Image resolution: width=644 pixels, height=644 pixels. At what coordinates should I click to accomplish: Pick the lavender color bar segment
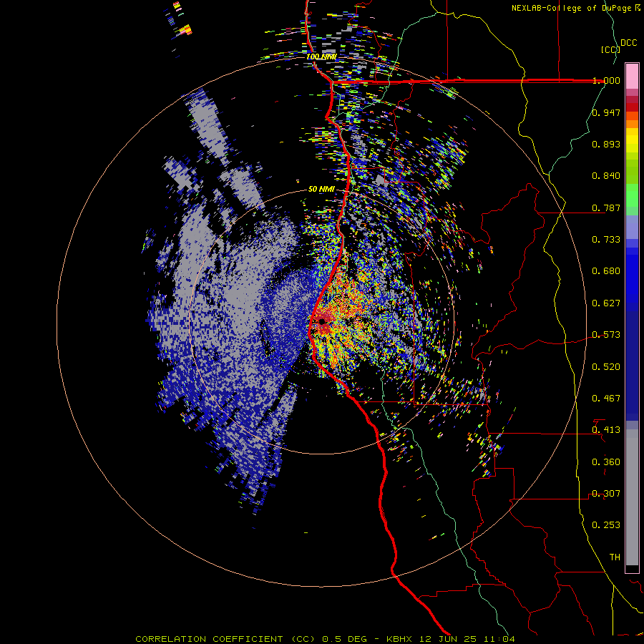(x=632, y=227)
